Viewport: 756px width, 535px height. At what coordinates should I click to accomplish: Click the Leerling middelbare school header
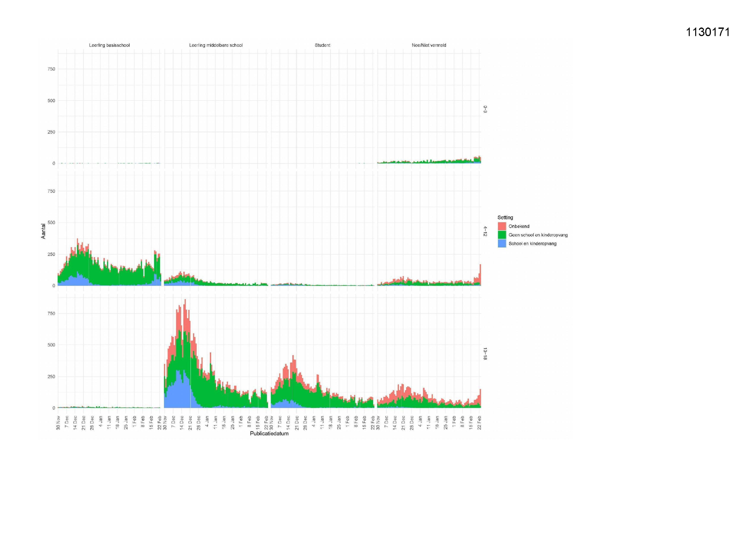click(216, 45)
